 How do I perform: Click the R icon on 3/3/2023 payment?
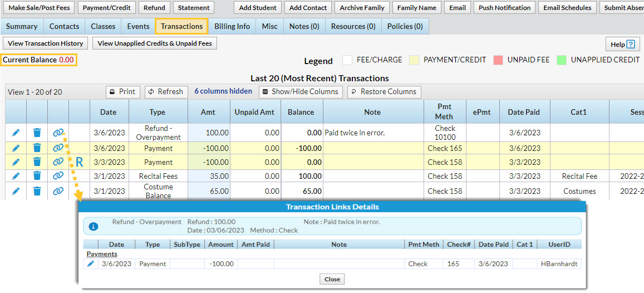tap(79, 163)
